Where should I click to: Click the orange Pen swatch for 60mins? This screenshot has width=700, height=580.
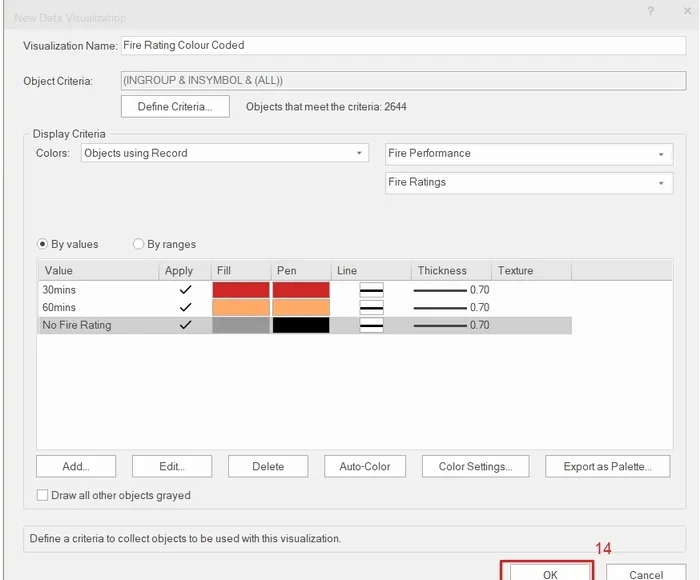click(301, 307)
